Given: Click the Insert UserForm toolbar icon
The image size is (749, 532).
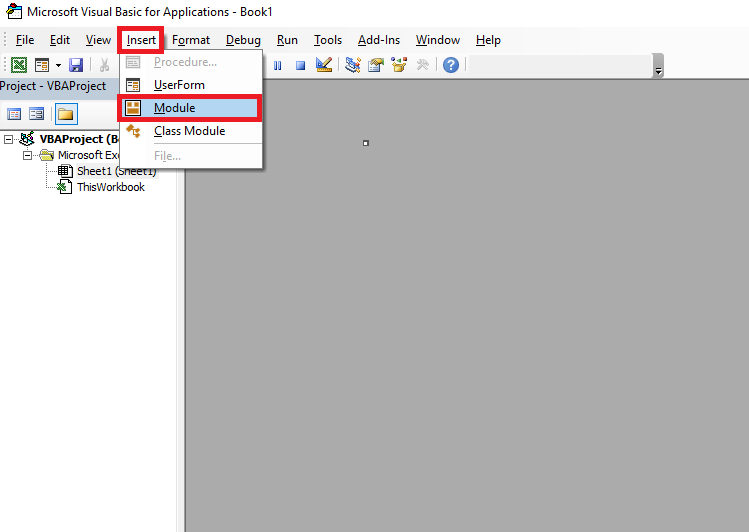Looking at the screenshot, I should [x=42, y=65].
